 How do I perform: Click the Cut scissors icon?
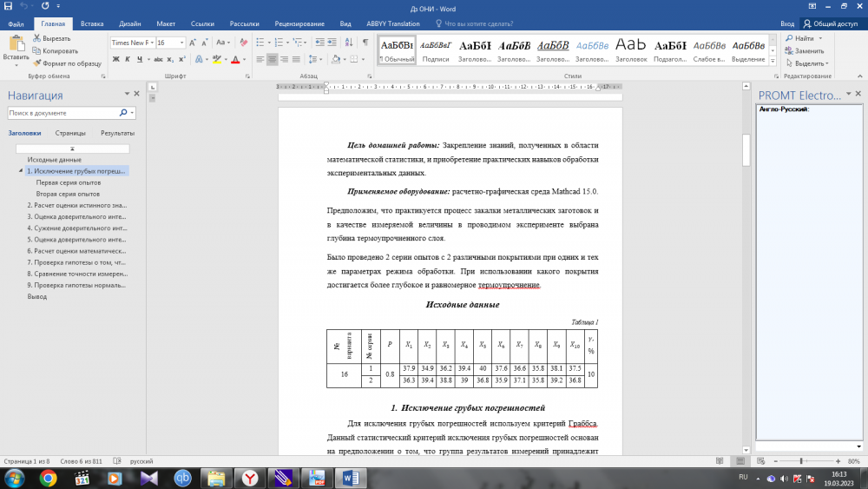pyautogui.click(x=37, y=39)
